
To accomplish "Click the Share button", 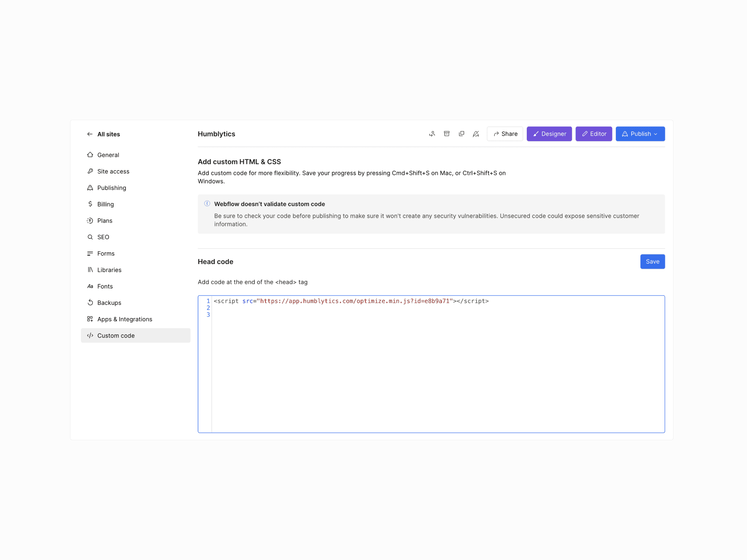I will pyautogui.click(x=505, y=134).
